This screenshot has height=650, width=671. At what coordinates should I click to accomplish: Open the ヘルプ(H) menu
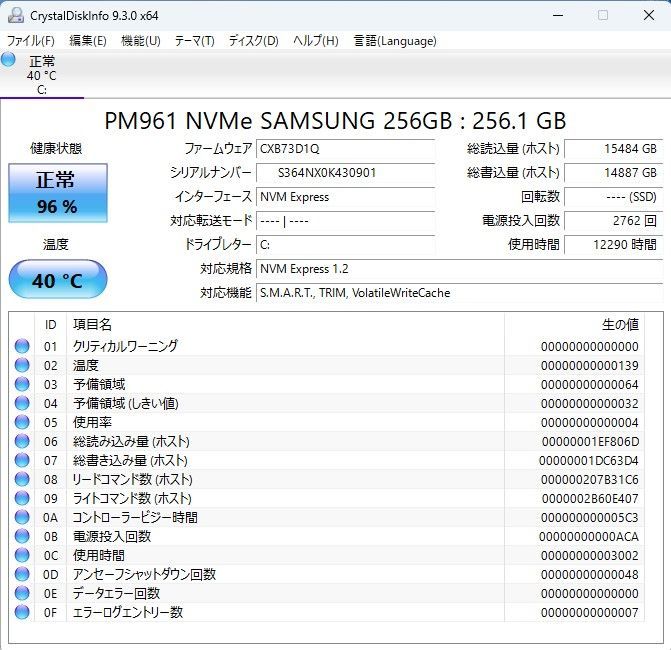coord(316,41)
